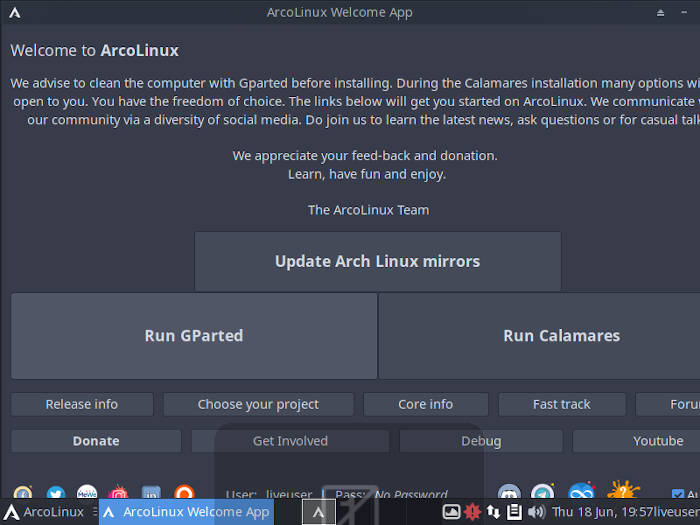Click the Get Involved button
The image size is (700, 525).
tap(290, 441)
